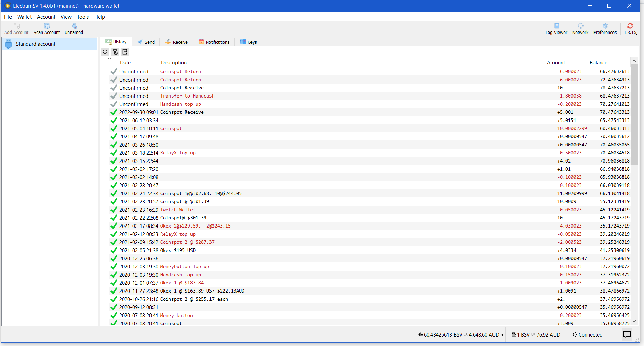Open the chat/feedback bubble in status bar

pos(627,334)
